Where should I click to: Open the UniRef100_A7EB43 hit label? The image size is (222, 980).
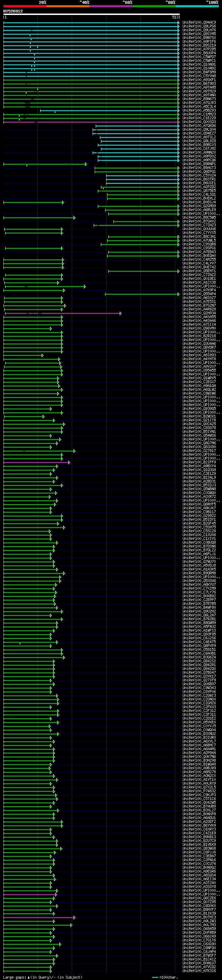(199, 252)
